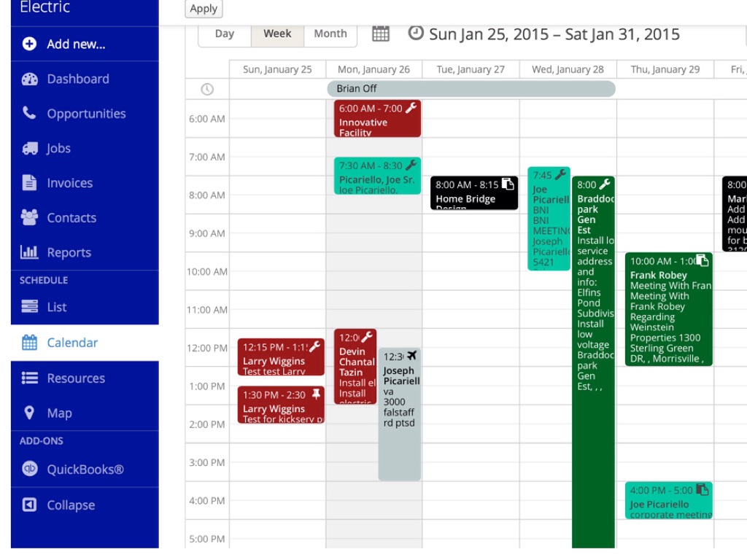Click the Dashboard gauge icon

(x=29, y=79)
